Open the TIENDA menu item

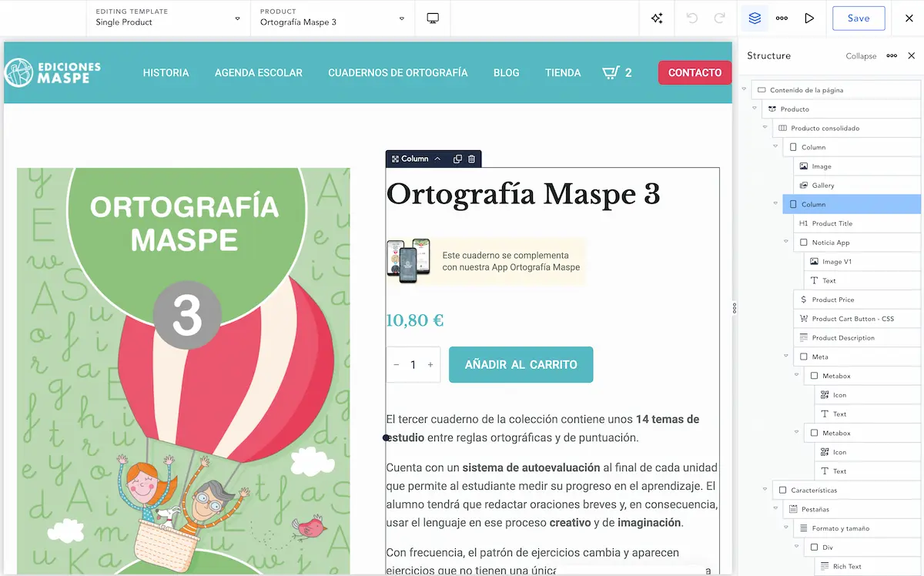563,72
